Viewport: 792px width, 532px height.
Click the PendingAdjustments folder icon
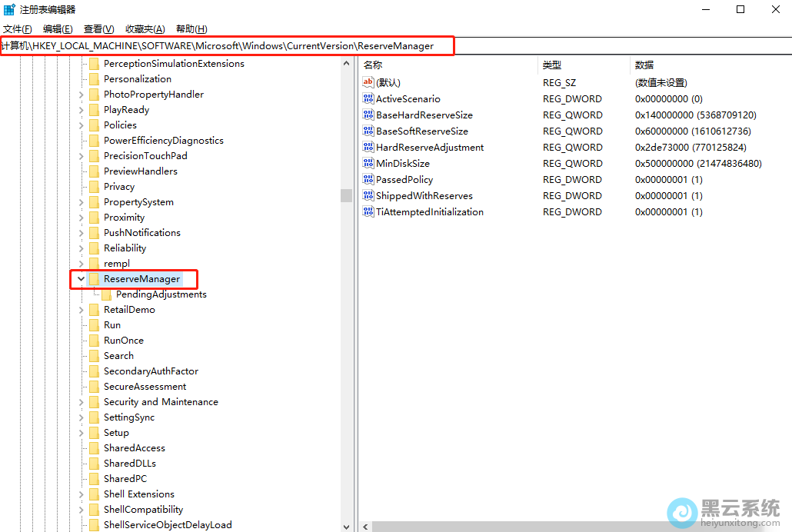tap(107, 294)
